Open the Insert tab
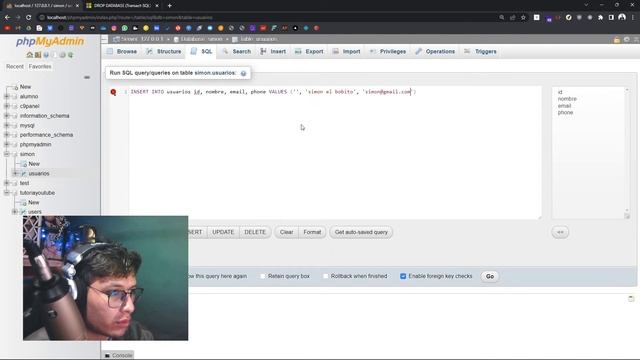Image resolution: width=640 pixels, height=360 pixels. [x=273, y=51]
